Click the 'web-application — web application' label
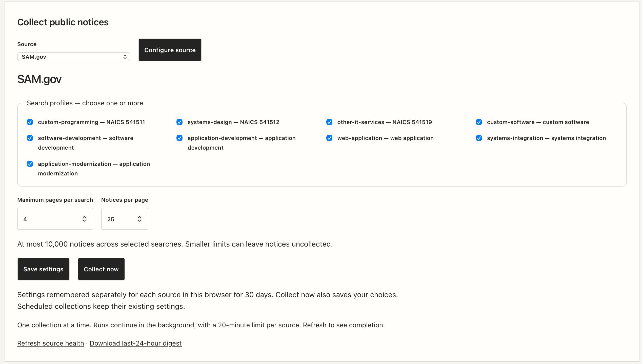642x364 pixels. pos(386,138)
